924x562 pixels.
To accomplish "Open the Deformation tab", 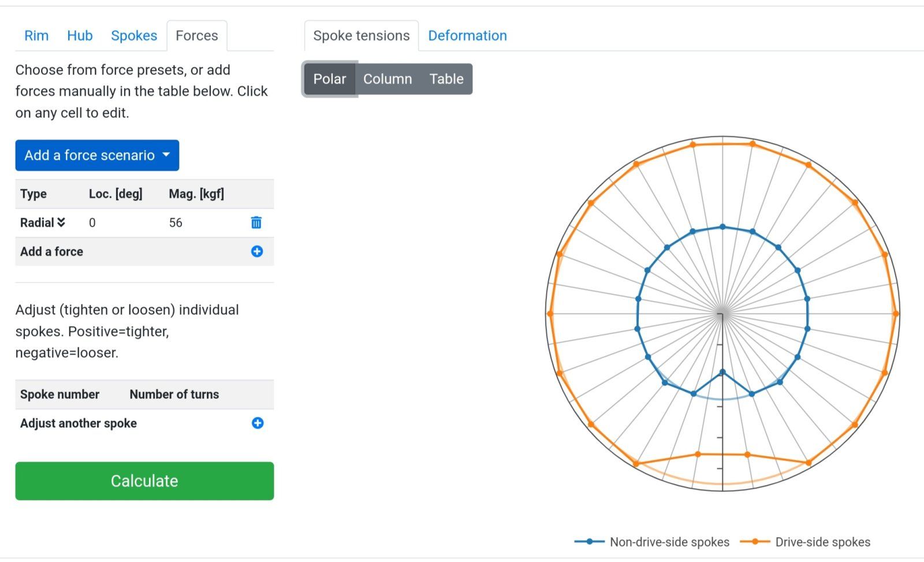I will click(x=467, y=36).
